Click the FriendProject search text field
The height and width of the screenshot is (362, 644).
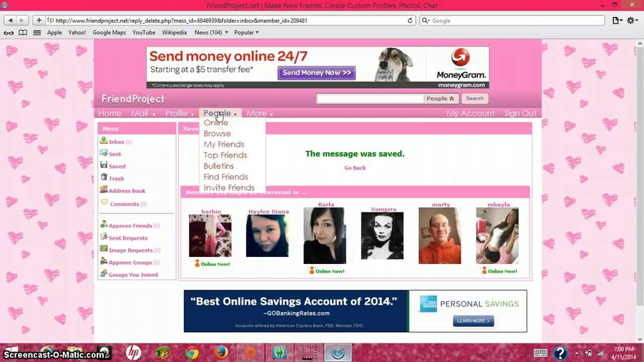coord(369,99)
